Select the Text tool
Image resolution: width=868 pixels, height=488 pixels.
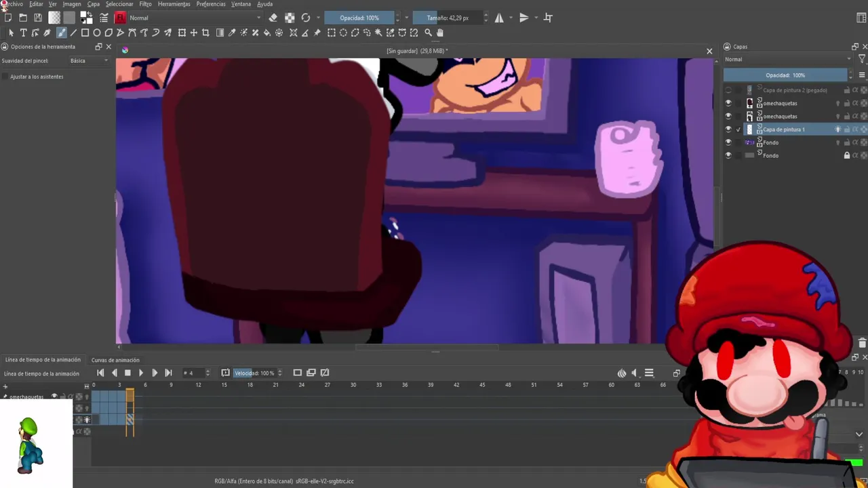tap(23, 33)
